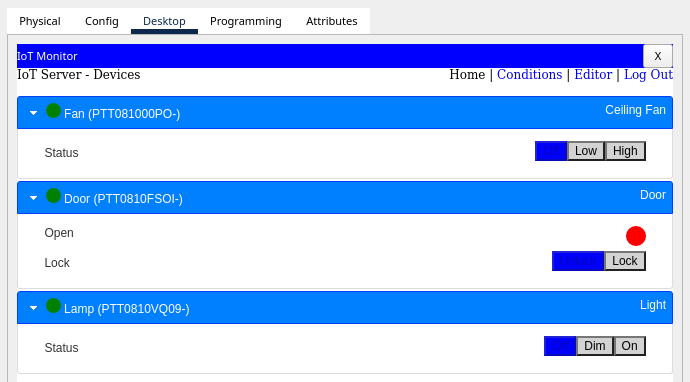Open the Config tab

(x=102, y=21)
